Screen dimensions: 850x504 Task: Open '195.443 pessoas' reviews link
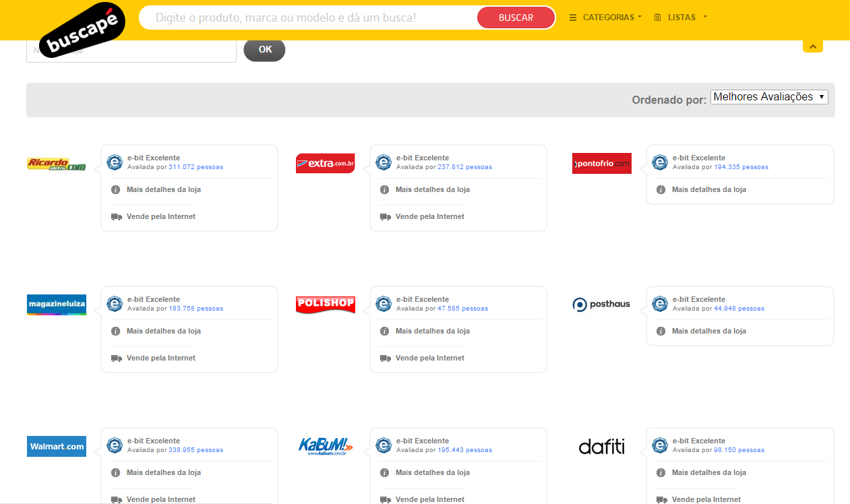point(464,450)
